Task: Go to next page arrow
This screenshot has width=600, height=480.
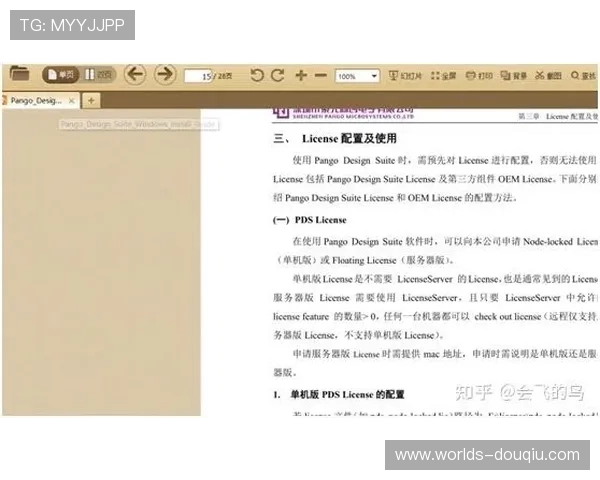Action: 165,75
